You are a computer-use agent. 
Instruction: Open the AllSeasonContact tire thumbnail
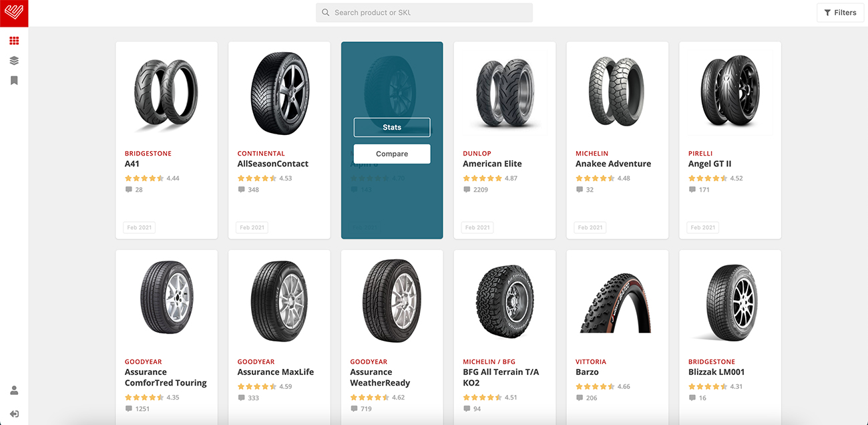(x=279, y=94)
